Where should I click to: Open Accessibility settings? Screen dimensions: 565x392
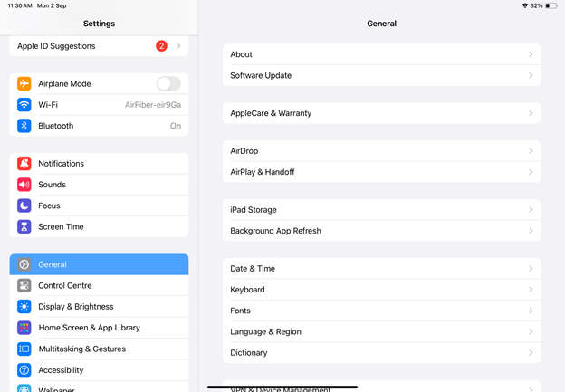pyautogui.click(x=99, y=370)
